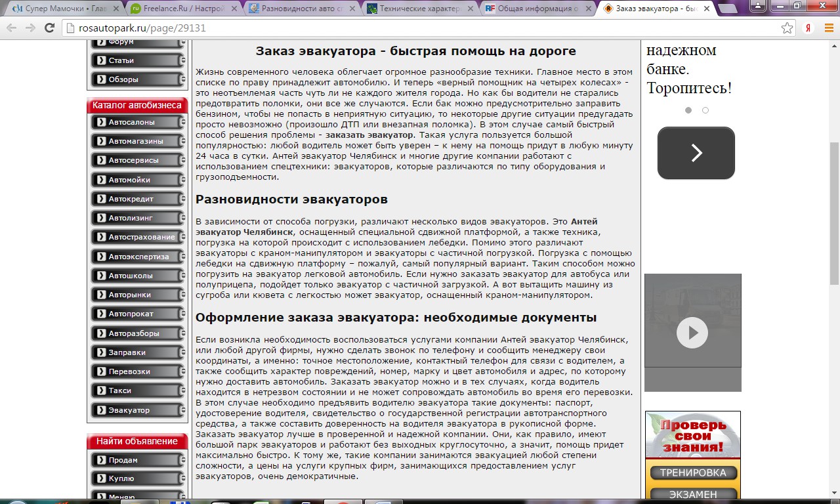Viewport: 840px width, 504px height.
Task: Switch to the Общая информация tab
Action: [537, 9]
